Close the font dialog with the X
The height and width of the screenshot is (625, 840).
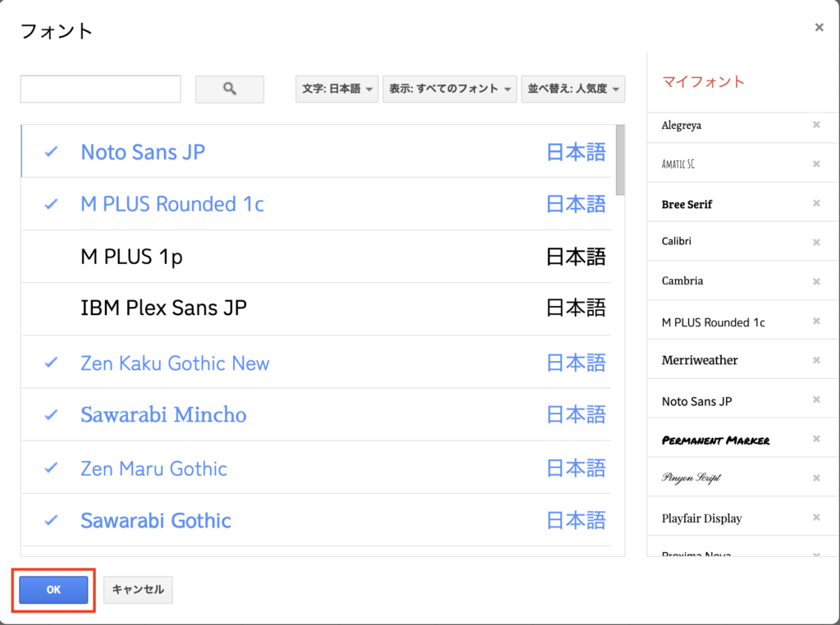[819, 28]
